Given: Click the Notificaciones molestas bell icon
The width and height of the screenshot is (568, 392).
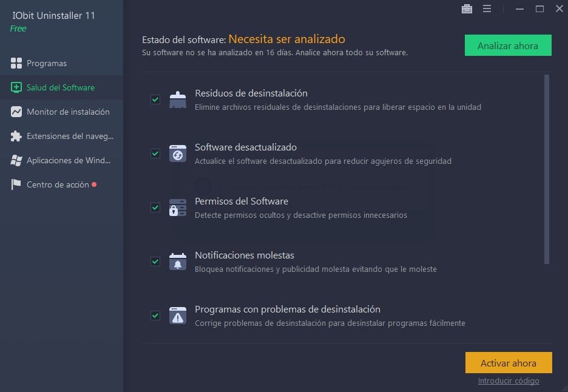Looking at the screenshot, I should pos(178,262).
